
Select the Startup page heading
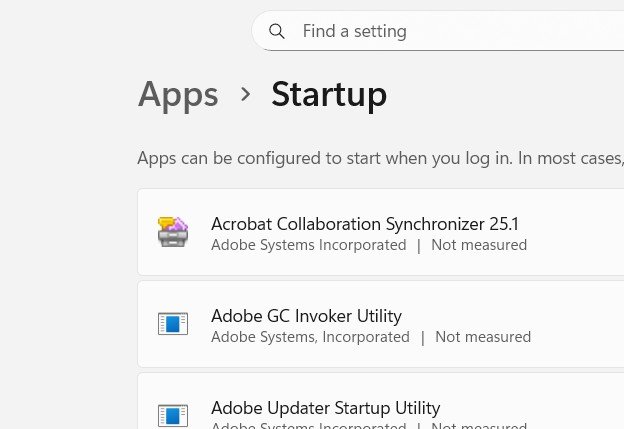[329, 94]
